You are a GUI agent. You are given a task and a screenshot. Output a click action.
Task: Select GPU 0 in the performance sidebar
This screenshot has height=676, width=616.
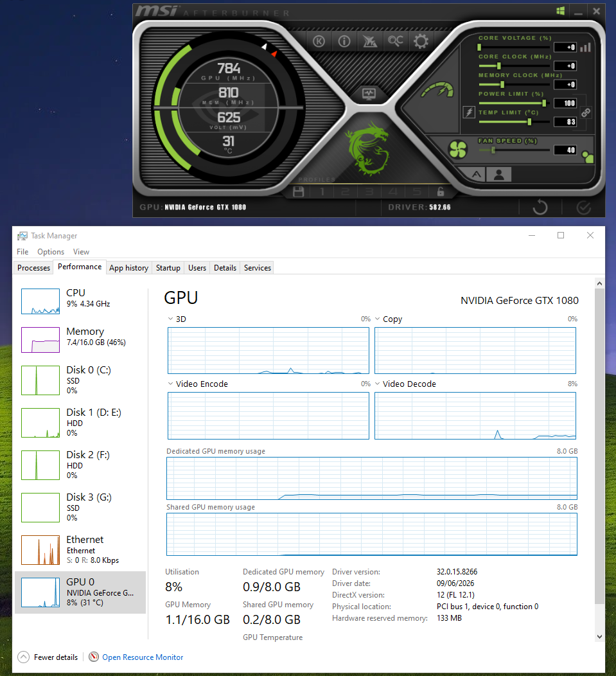pos(80,592)
